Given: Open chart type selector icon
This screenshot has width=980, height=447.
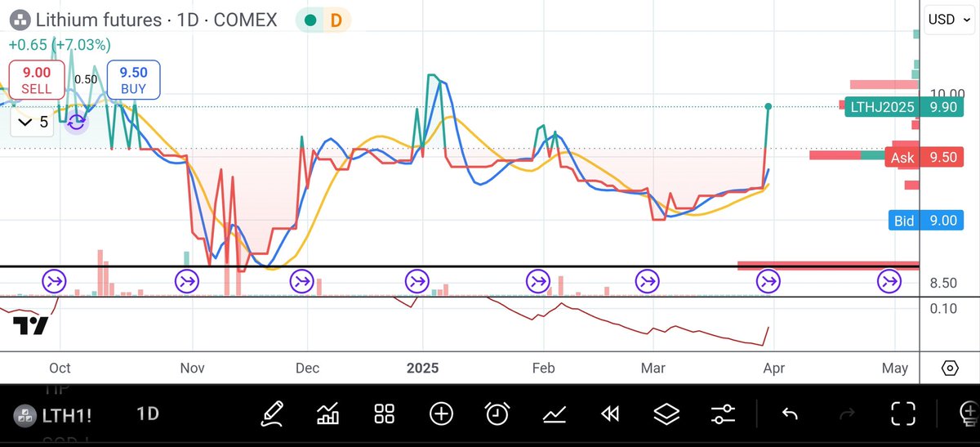Looking at the screenshot, I should tap(328, 413).
